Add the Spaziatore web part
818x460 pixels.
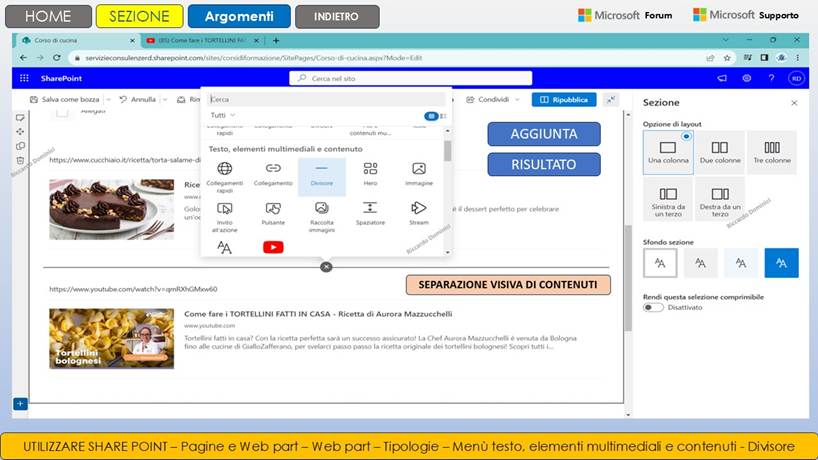(x=370, y=214)
